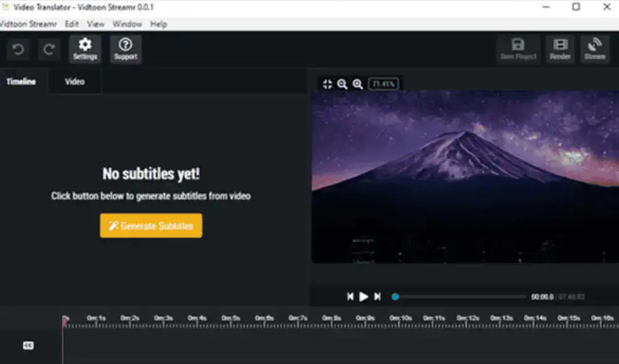Zoom out the video preview
The width and height of the screenshot is (619, 364).
point(342,84)
